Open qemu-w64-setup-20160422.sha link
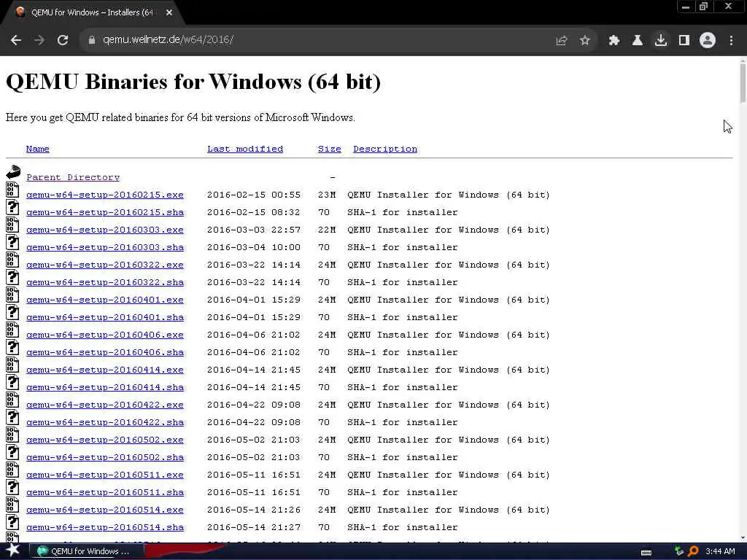 (x=105, y=422)
